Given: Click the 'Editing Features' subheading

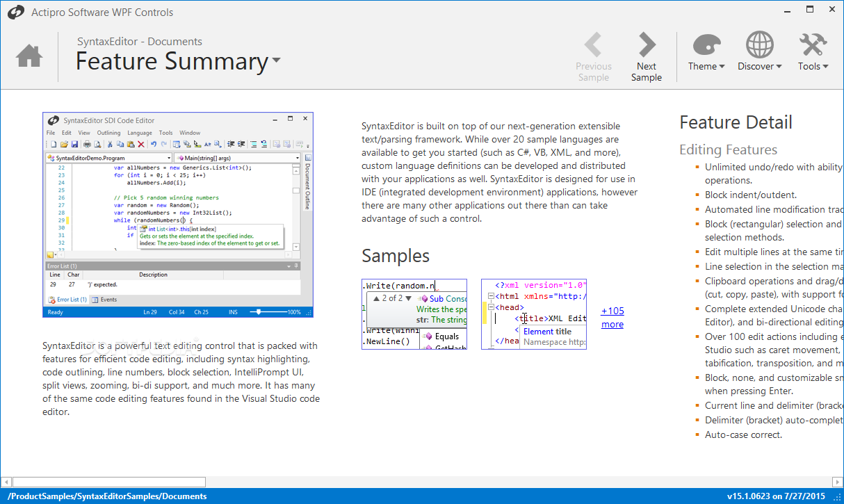Looking at the screenshot, I should [728, 149].
